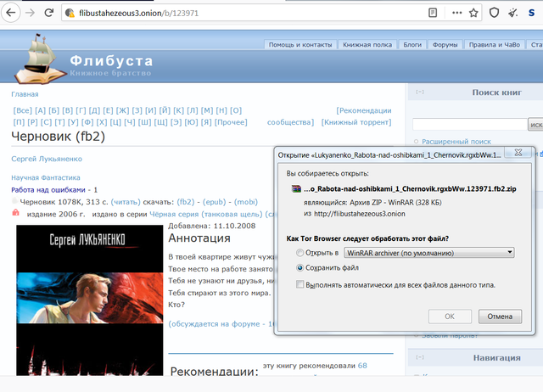This screenshot has width=543, height=392.
Task: Open the Правила и ЧаВо tab
Action: coord(494,45)
